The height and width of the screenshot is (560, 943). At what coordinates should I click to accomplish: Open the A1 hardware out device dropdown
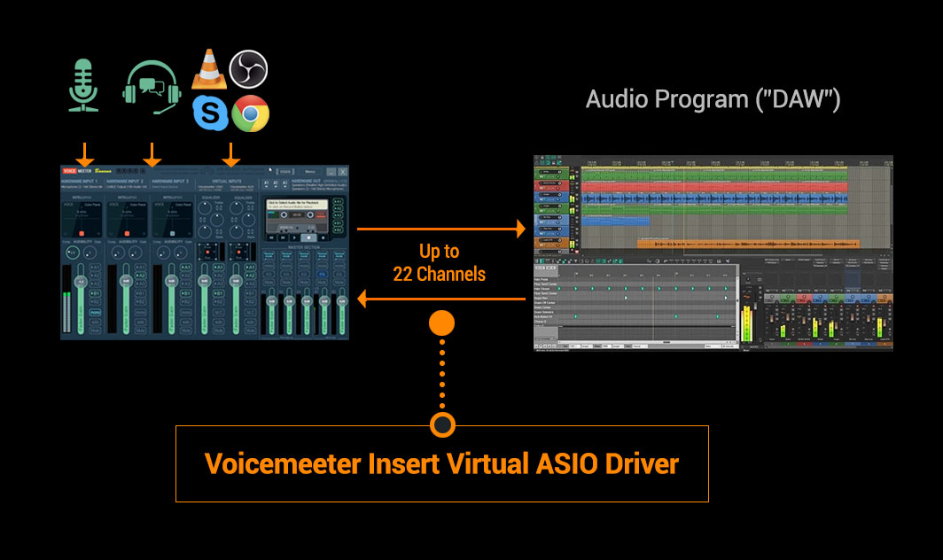(267, 184)
